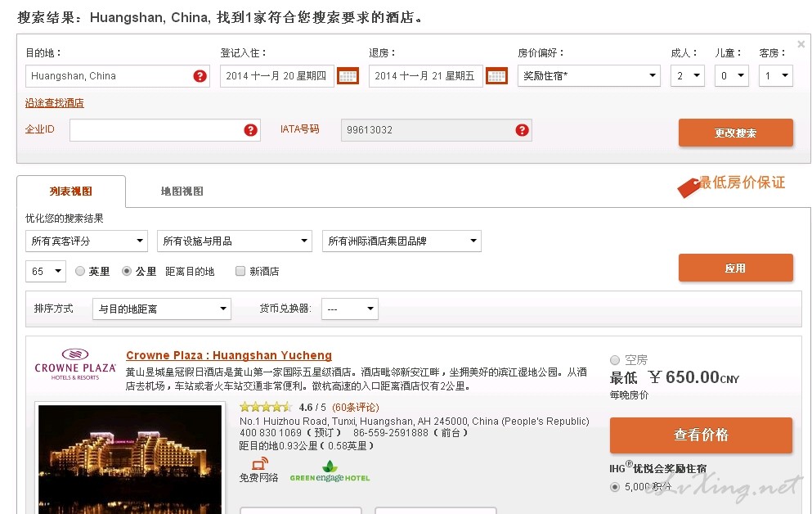Open the 所有宾客评分 guest rating dropdown
Screen dimensions: 812x514
coord(86,241)
